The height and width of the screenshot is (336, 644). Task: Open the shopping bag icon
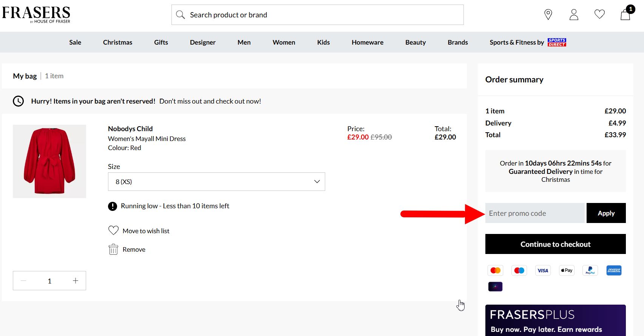pyautogui.click(x=625, y=14)
